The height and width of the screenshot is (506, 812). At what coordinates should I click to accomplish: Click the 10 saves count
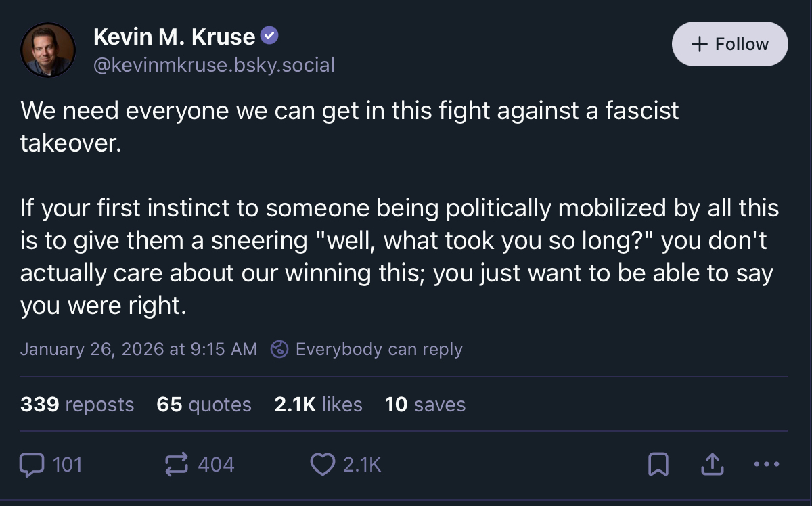click(425, 405)
